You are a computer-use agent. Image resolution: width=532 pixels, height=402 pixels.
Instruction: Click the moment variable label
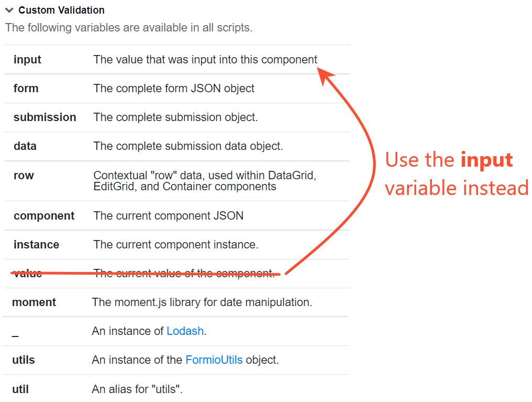click(34, 302)
